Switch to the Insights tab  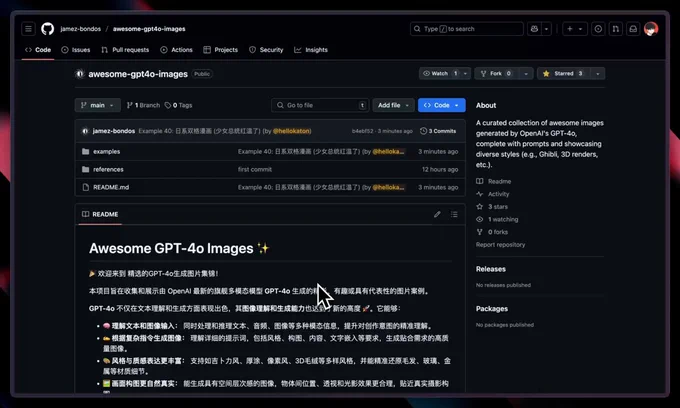311,50
